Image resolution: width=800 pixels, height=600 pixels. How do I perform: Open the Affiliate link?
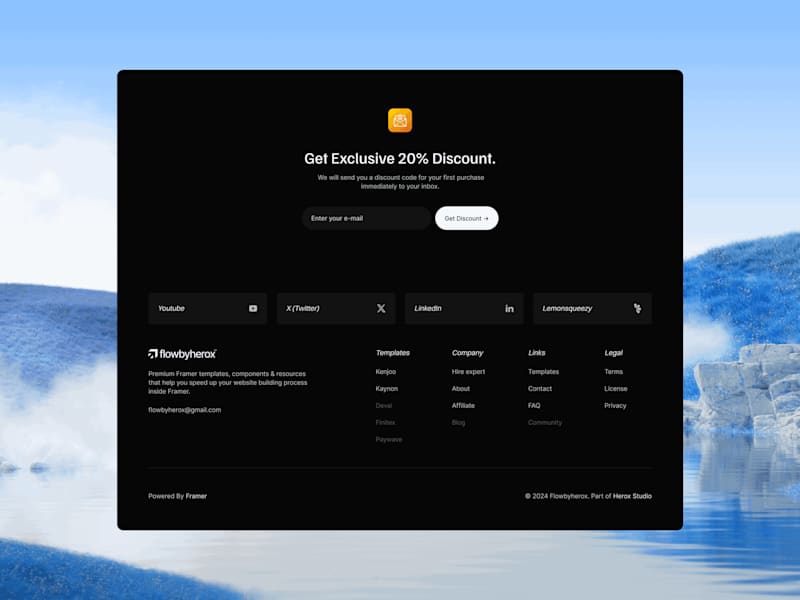[463, 406]
